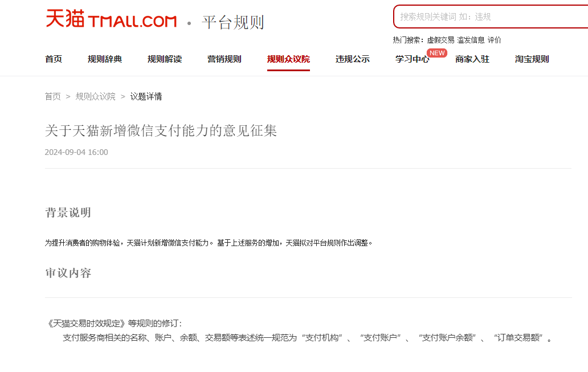Screen dimensions: 588x372
Task: Click the line starting 支付服务商相关的名称
Action: tap(307, 338)
